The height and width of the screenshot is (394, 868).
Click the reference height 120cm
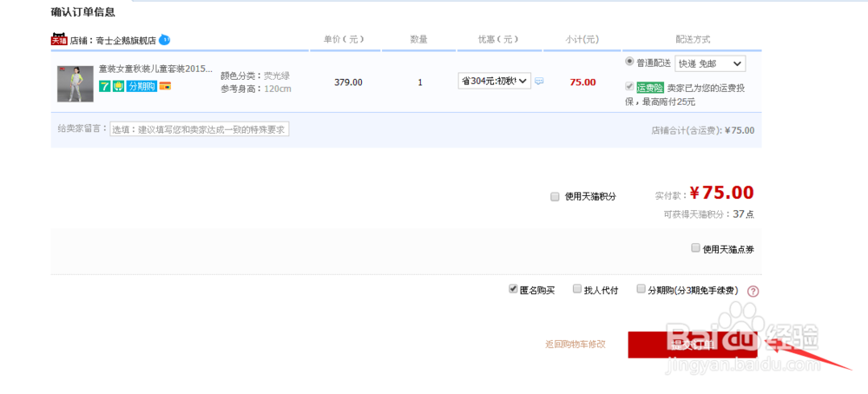(x=278, y=89)
